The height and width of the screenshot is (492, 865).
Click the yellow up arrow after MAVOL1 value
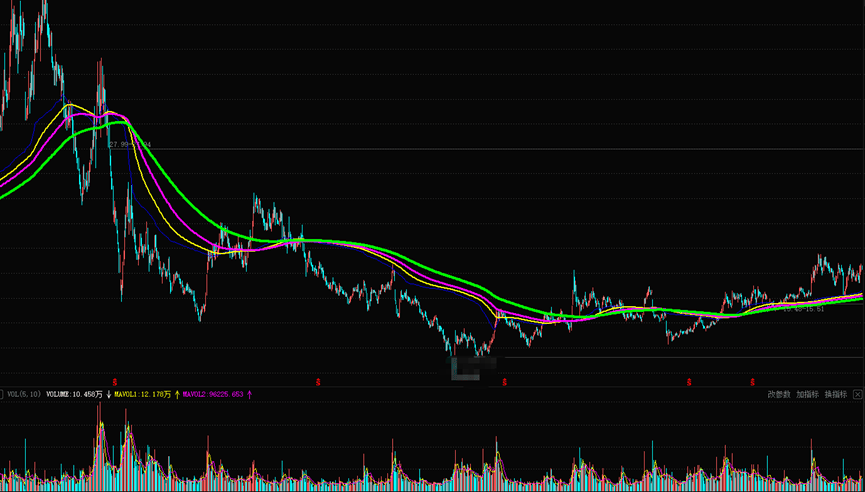[x=178, y=395]
